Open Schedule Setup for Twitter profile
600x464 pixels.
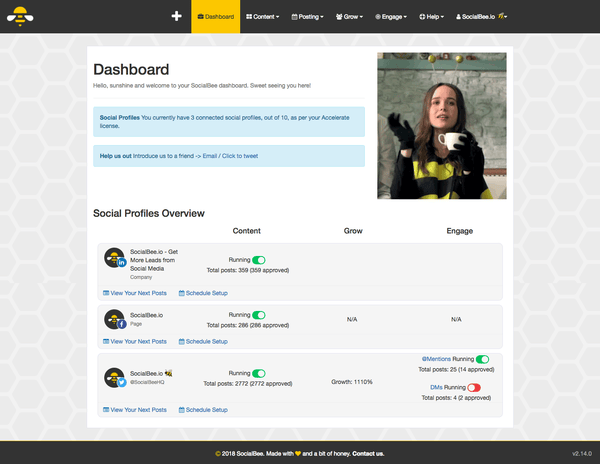click(203, 410)
